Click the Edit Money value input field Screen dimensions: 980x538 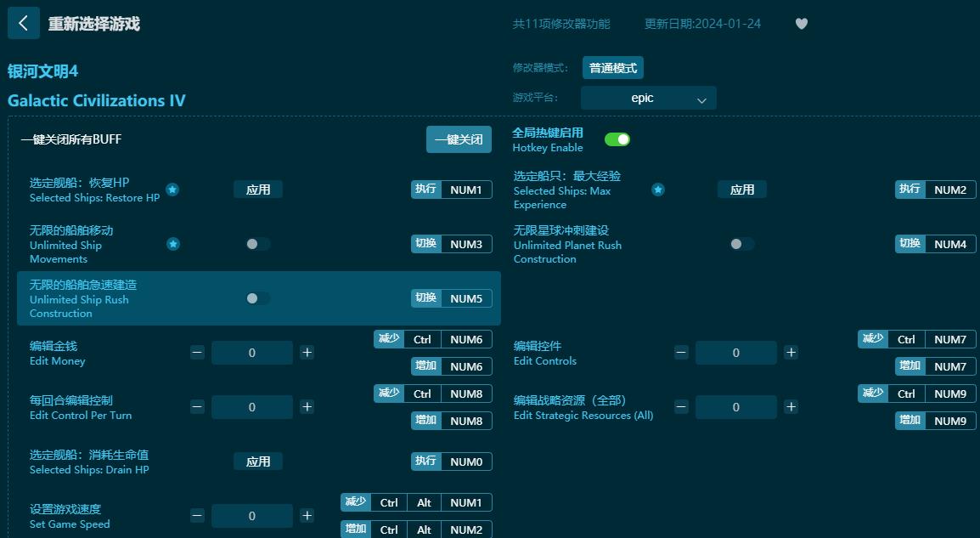coord(252,352)
